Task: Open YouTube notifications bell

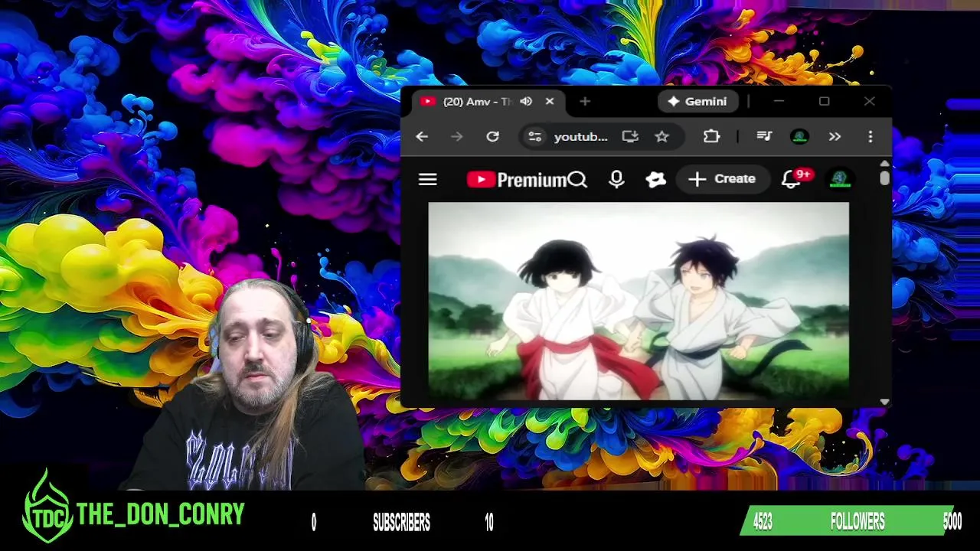Action: 791,179
